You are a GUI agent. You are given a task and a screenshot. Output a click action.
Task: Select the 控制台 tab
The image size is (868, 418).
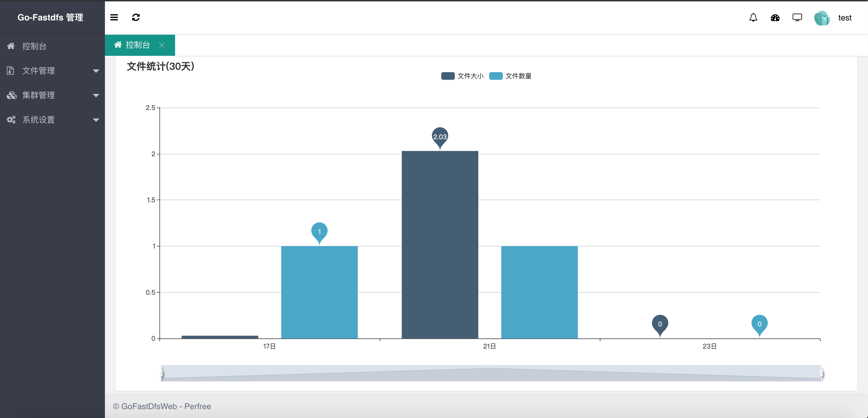point(138,45)
